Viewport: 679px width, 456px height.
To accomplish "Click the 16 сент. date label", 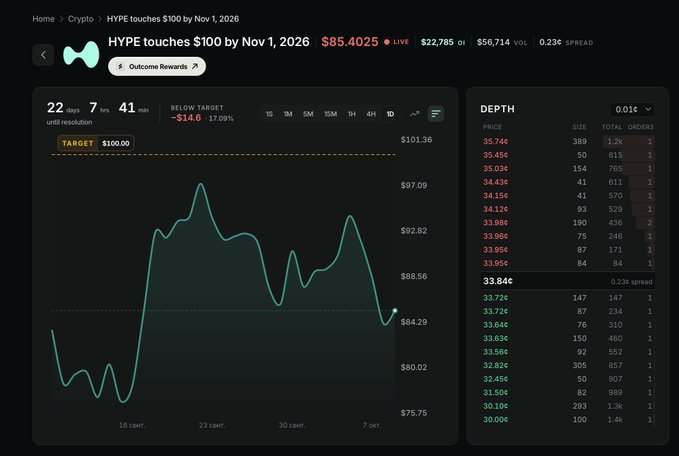I will click(132, 425).
